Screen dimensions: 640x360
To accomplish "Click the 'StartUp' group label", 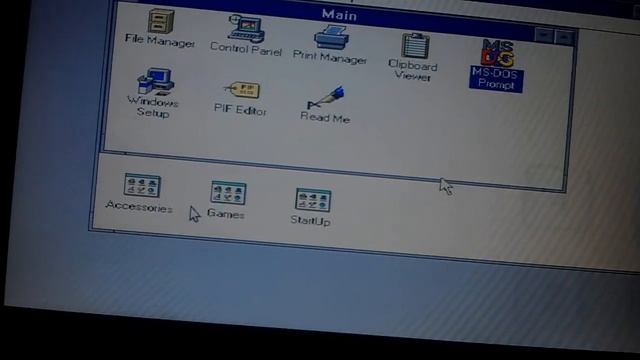I will pyautogui.click(x=310, y=221).
